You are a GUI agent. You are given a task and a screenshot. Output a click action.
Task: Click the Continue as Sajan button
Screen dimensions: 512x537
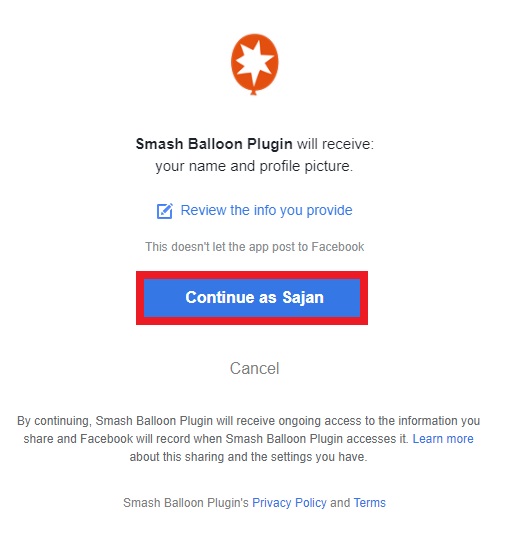(x=252, y=298)
